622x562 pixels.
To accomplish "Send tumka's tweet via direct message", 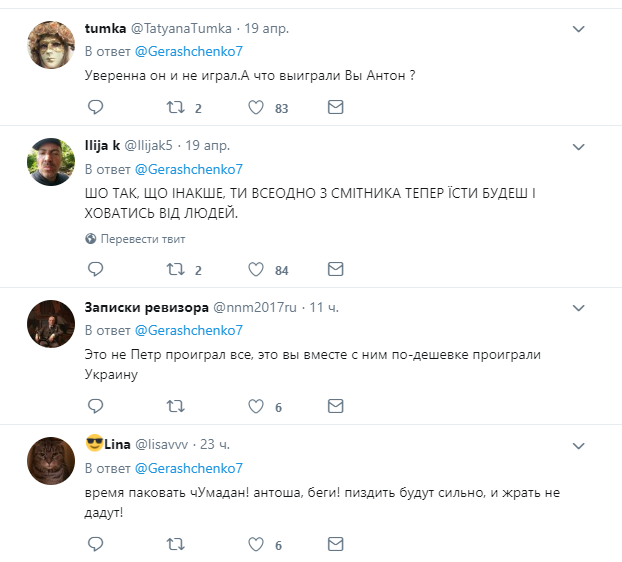I will [336, 107].
